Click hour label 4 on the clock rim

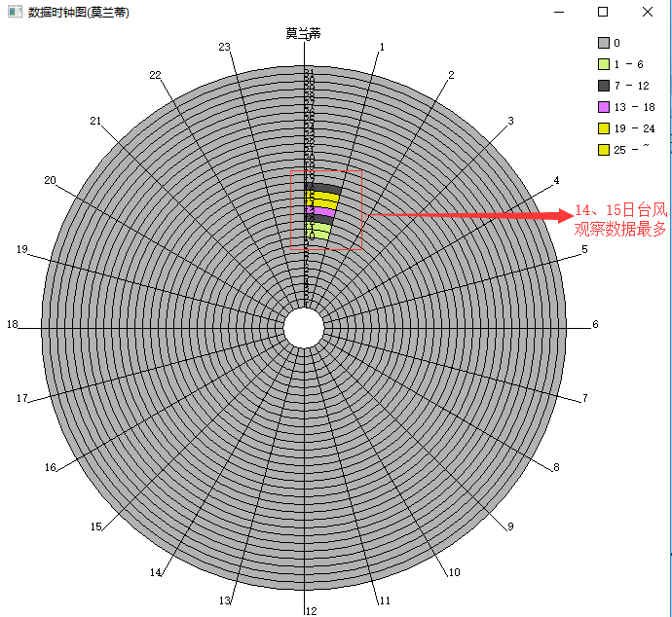[556, 180]
